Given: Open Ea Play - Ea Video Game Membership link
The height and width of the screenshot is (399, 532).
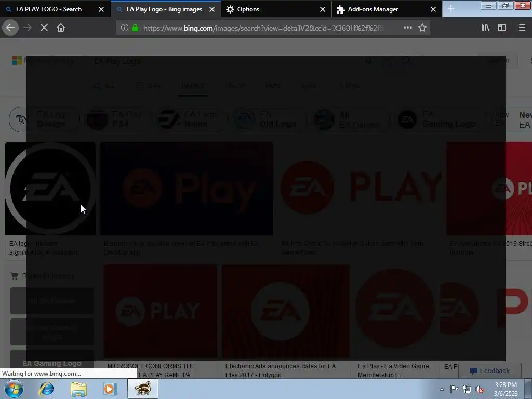Looking at the screenshot, I should tap(393, 370).
